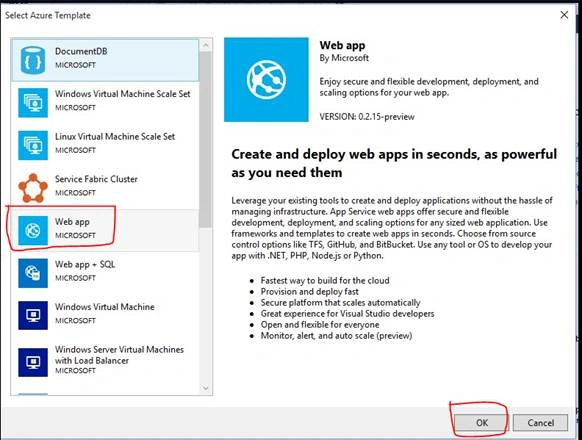
Task: Choose the DocumentDB template name
Action: pyautogui.click(x=81, y=51)
